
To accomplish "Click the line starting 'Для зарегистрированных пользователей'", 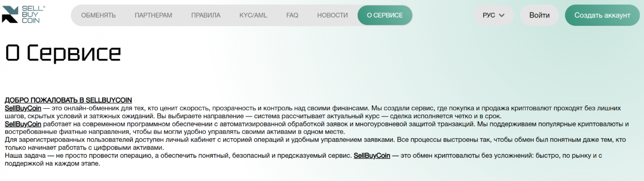I will click(x=315, y=140).
